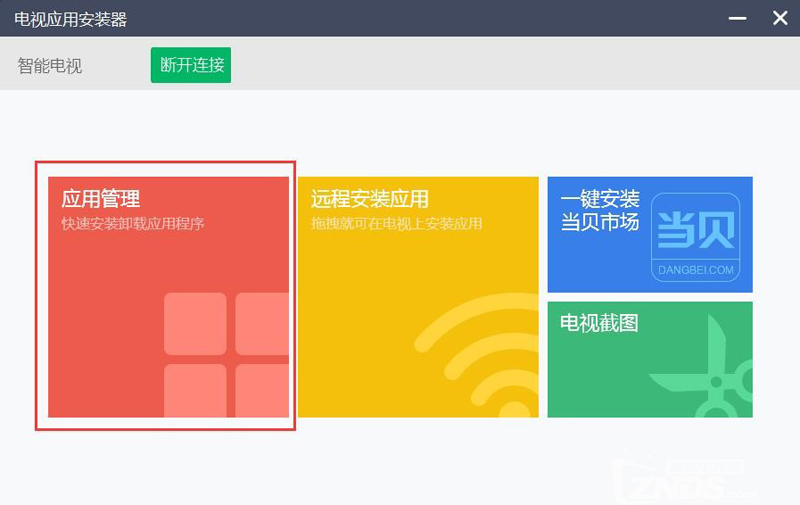Click the 电视应用安装器 window title

[x=70, y=19]
